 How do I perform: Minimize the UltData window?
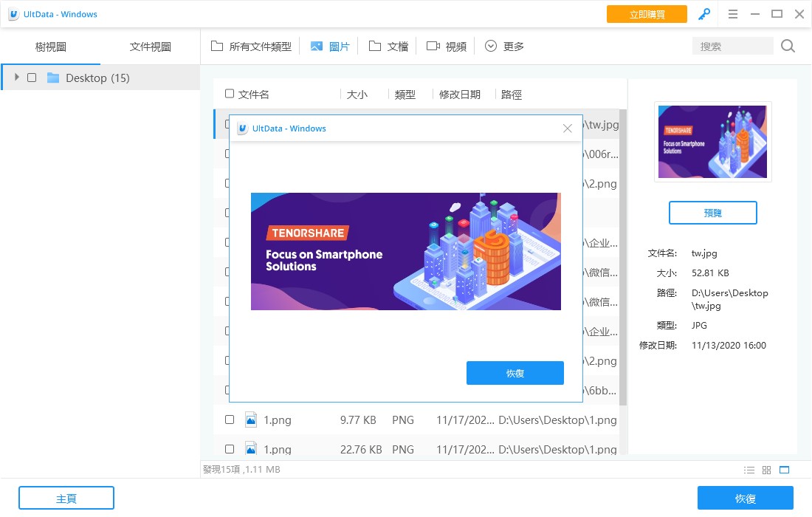point(755,15)
